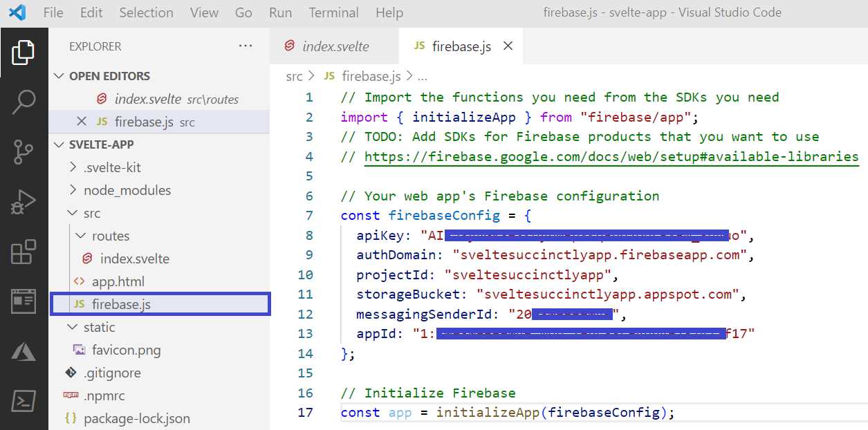Viewport: 868px width, 430px height.
Task: Open the Extensions view
Action: [25, 252]
